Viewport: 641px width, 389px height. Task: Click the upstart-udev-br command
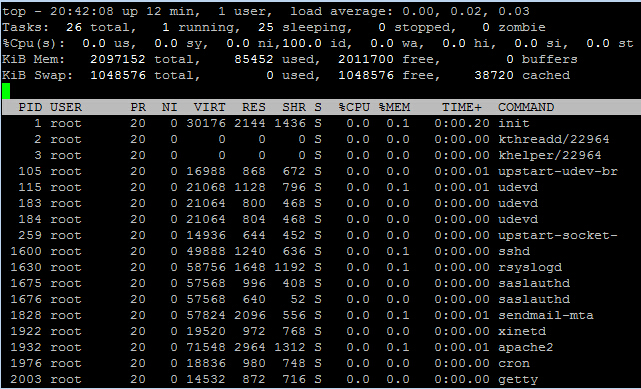click(x=558, y=171)
